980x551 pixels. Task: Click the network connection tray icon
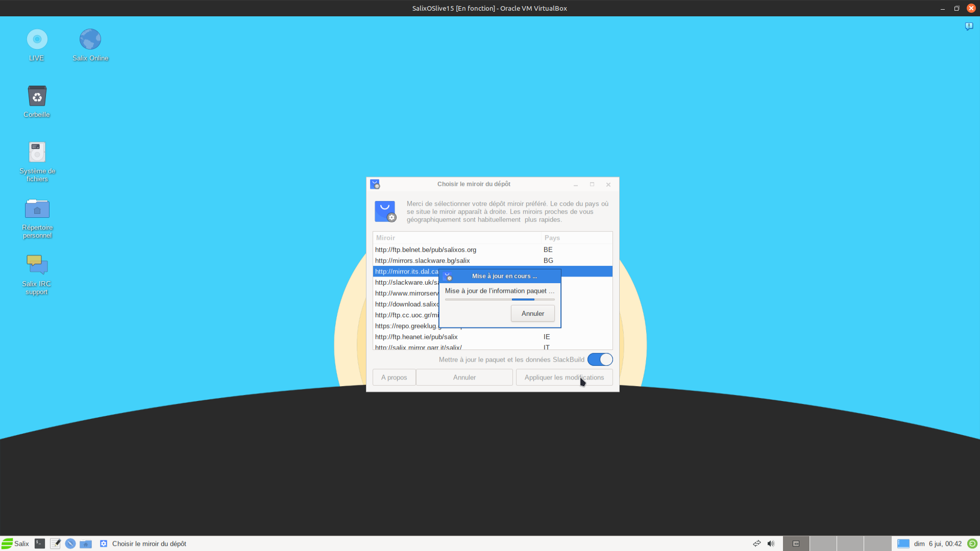[756, 543]
